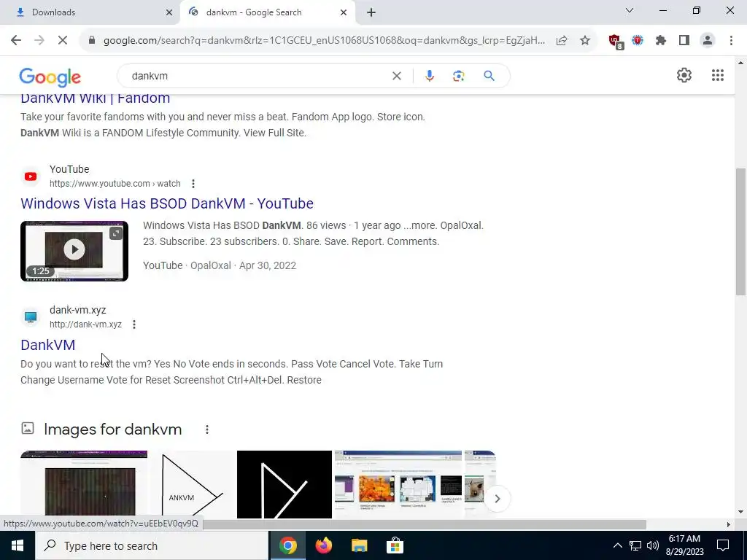747x560 pixels.
Task: Play the 1:25 YouTube video thumbnail
Action: point(74,251)
